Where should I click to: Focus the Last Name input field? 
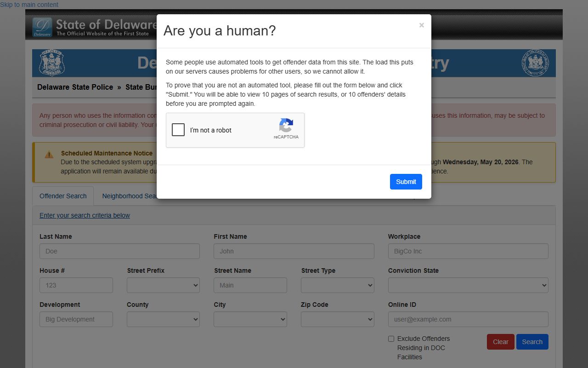click(x=119, y=251)
